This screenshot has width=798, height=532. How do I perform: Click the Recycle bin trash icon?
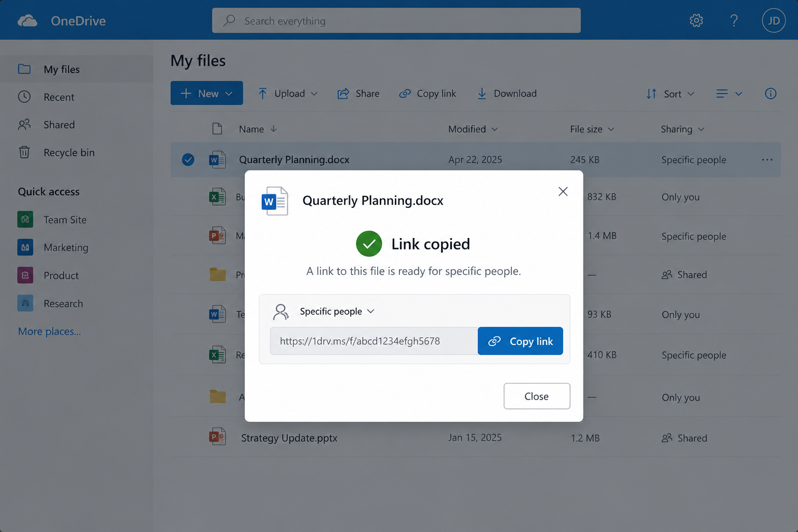tap(24, 152)
